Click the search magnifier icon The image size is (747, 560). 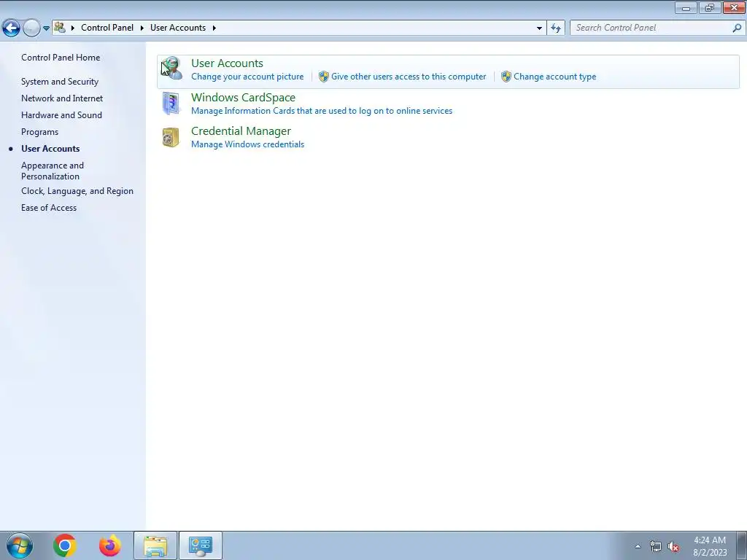coord(737,28)
